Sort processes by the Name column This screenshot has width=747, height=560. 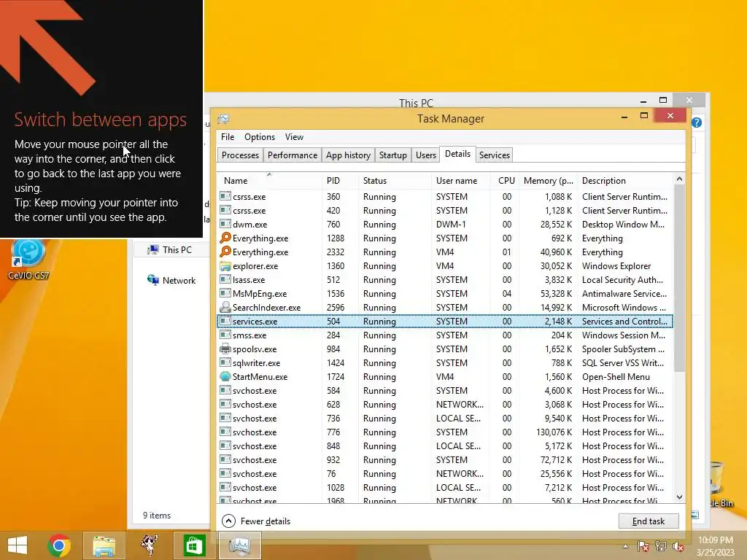click(269, 181)
